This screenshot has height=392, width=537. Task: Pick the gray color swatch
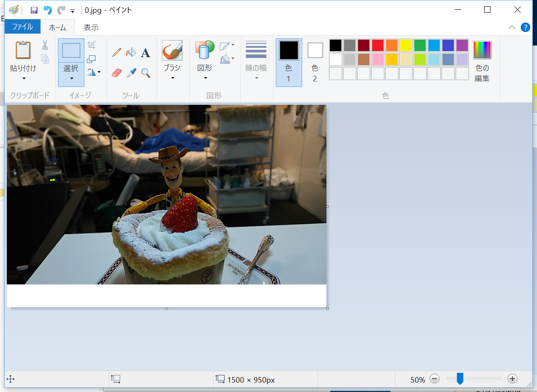click(x=350, y=45)
